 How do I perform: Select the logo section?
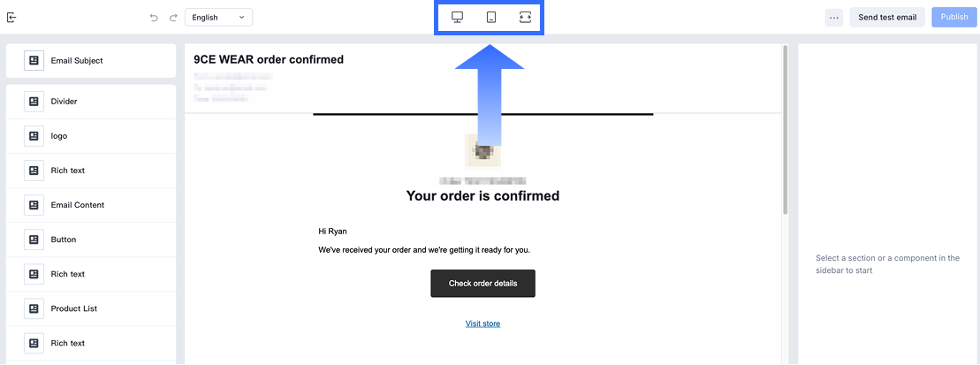point(58,136)
